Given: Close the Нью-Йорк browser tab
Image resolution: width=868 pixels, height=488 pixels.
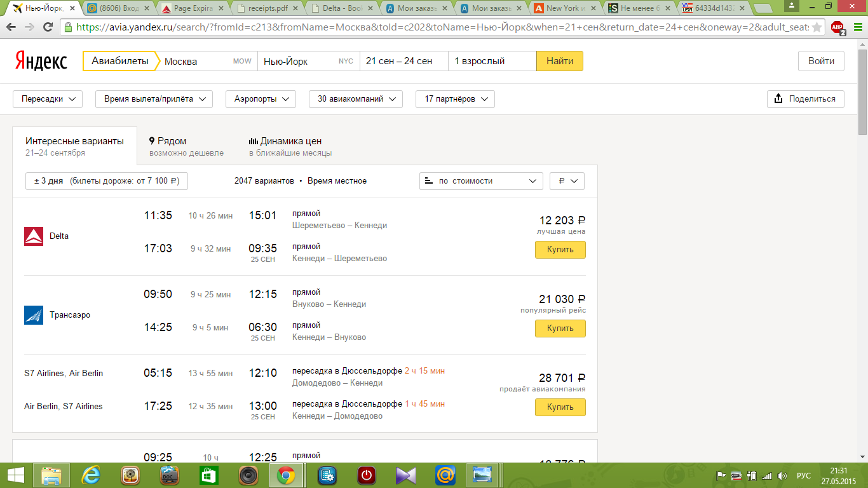Looking at the screenshot, I should coord(72,8).
